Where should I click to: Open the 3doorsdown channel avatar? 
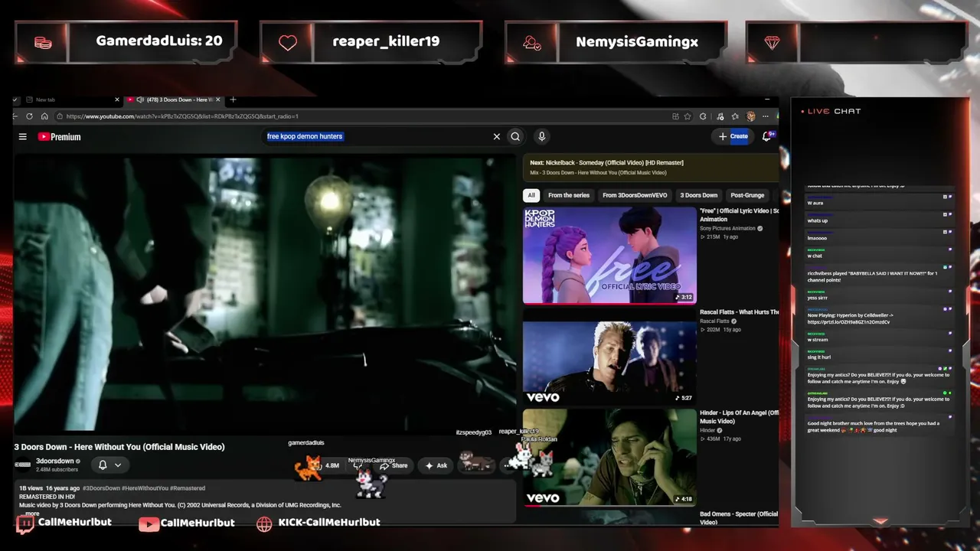23,465
